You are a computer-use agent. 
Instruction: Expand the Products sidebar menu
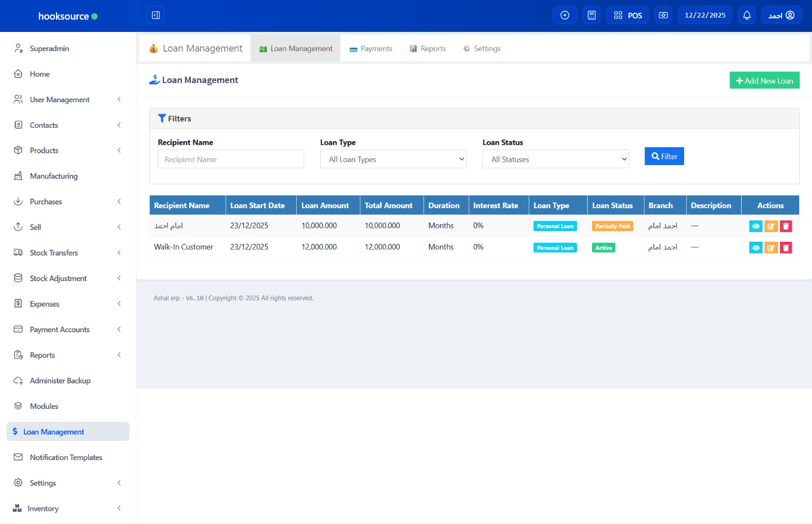tap(44, 151)
